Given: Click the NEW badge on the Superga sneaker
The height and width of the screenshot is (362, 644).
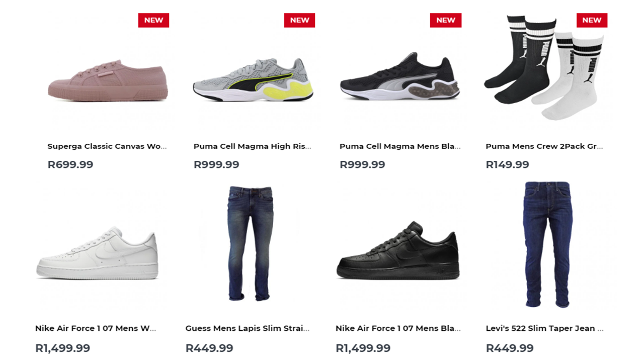Looking at the screenshot, I should [x=153, y=20].
